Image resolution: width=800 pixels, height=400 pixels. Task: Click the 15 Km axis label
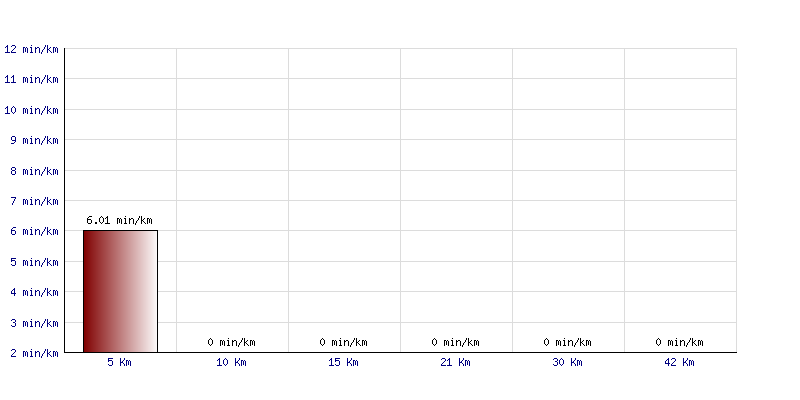343,362
